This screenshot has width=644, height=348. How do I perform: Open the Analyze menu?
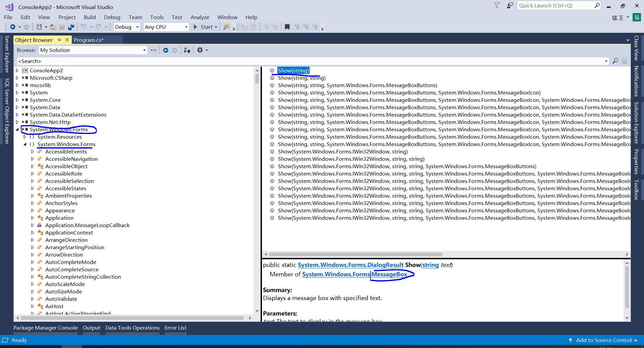point(200,17)
